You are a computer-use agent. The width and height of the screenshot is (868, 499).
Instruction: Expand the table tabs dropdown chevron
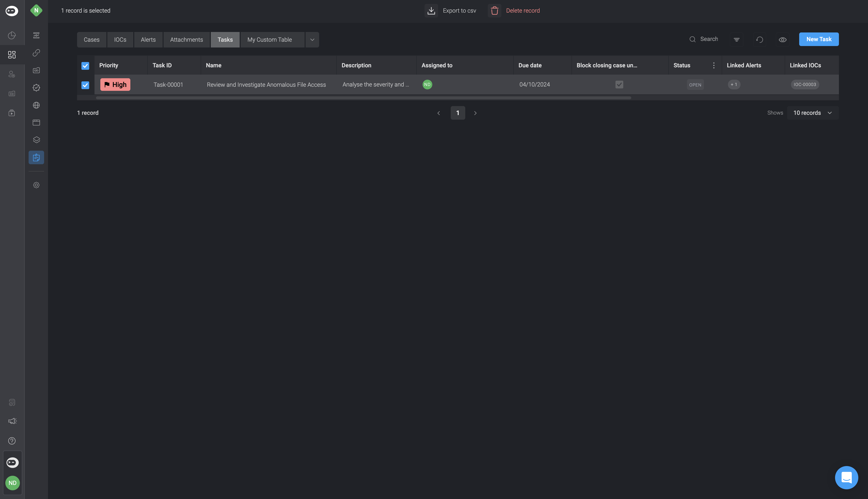tap(312, 40)
